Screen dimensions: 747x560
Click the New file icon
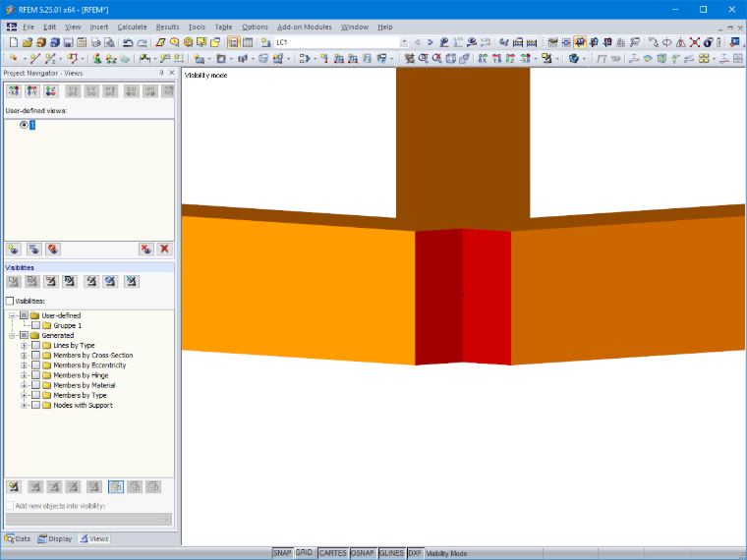pos(14,42)
